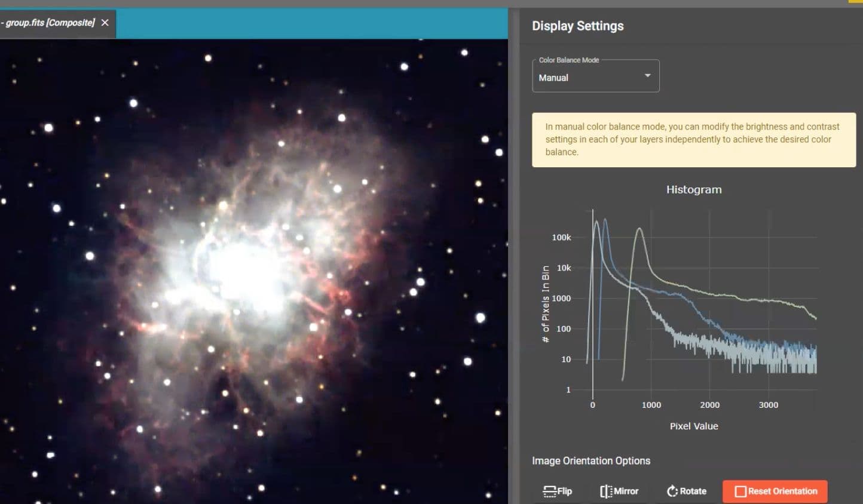Screen dimensions: 863x504
Task: Open the Color Balance Mode dropdown
Action: [595, 76]
